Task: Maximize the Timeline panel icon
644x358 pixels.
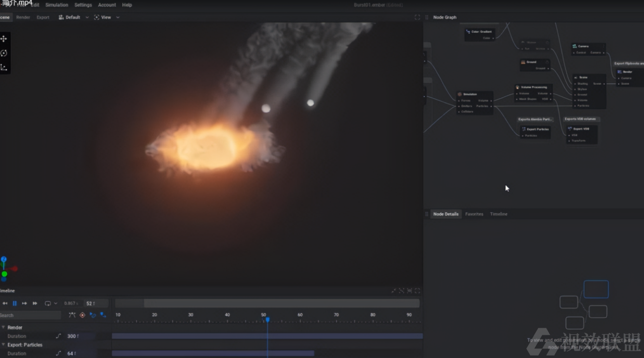Action: point(417,291)
